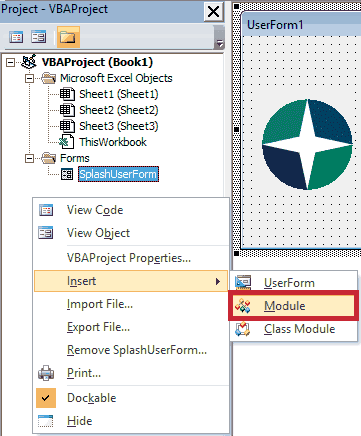Click the View Object menu icon
The height and width of the screenshot is (436, 361).
46,233
